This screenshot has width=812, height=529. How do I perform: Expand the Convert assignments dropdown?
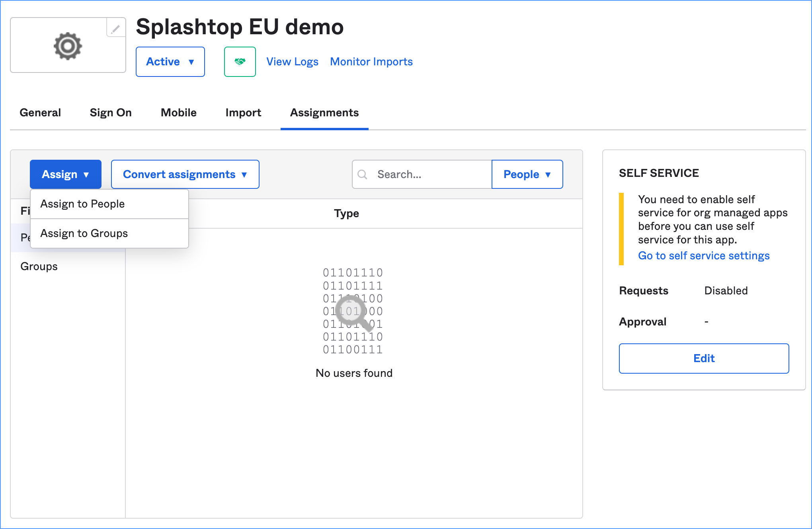(185, 174)
